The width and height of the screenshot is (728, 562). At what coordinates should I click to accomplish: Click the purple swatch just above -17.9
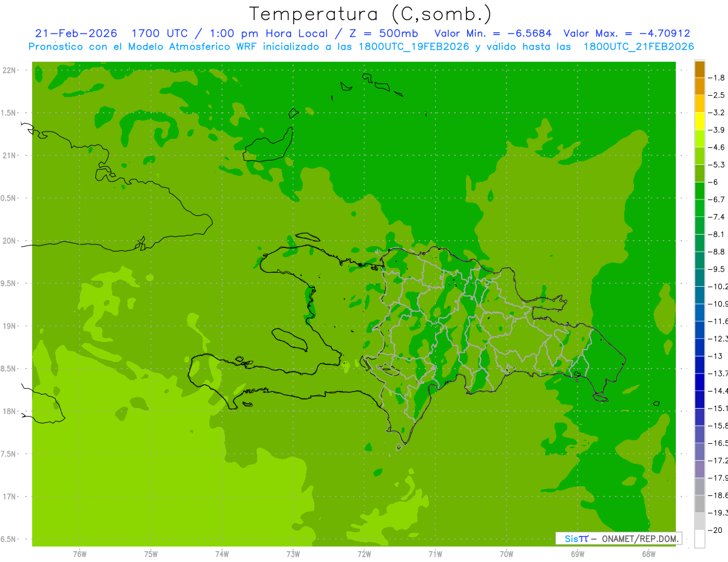tap(699, 469)
